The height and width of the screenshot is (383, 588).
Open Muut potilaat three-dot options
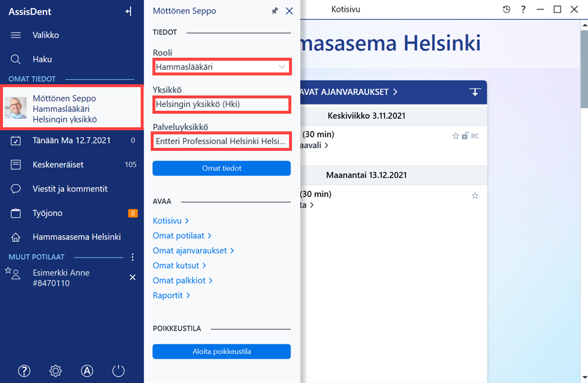(x=132, y=257)
